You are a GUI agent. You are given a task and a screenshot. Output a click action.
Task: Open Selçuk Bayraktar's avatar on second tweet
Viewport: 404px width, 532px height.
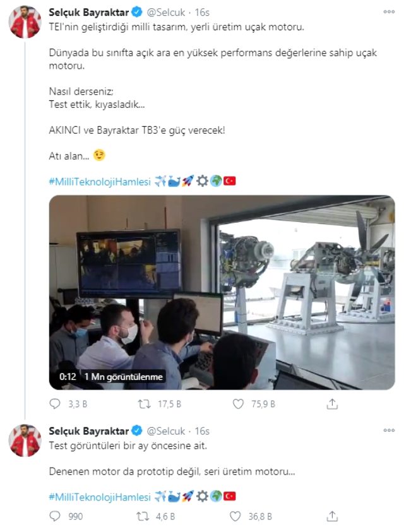(x=25, y=440)
